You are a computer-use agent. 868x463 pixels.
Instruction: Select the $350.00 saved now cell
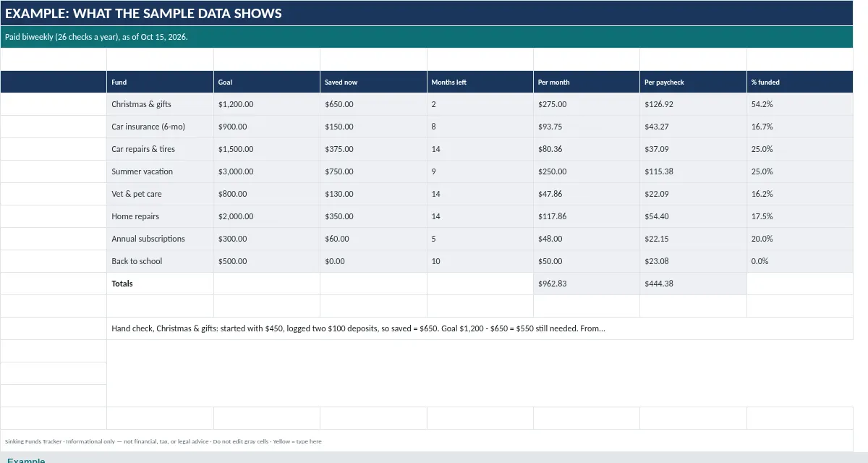(373, 216)
